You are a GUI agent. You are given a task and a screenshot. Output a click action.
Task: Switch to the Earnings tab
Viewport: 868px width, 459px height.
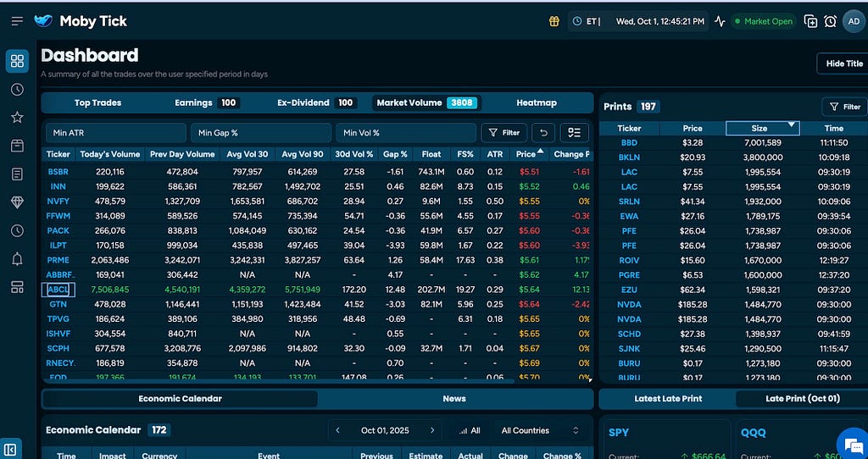[x=207, y=102]
